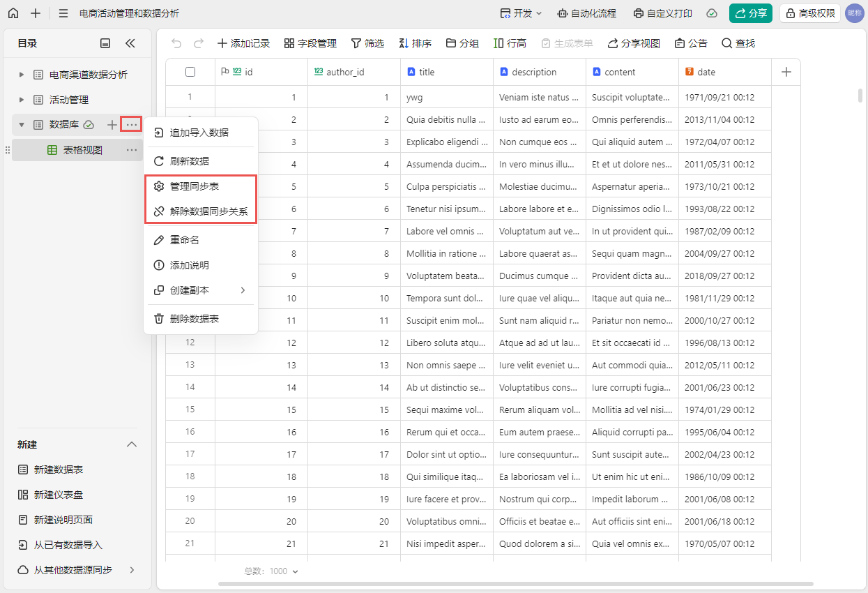This screenshot has width=868, height=593.
Task: Collapse the 新建 section chevron
Action: click(x=131, y=444)
